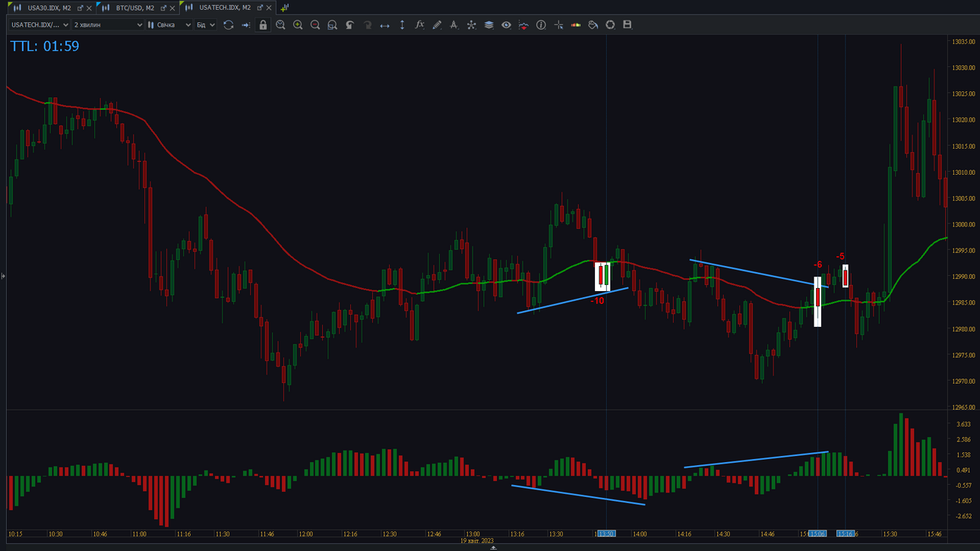Click the greyed redo arrow icon
Image resolution: width=980 pixels, height=551 pixels.
[367, 25]
